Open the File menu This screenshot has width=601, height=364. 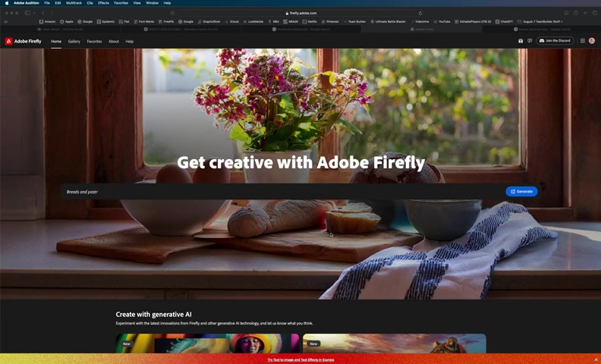click(47, 3)
